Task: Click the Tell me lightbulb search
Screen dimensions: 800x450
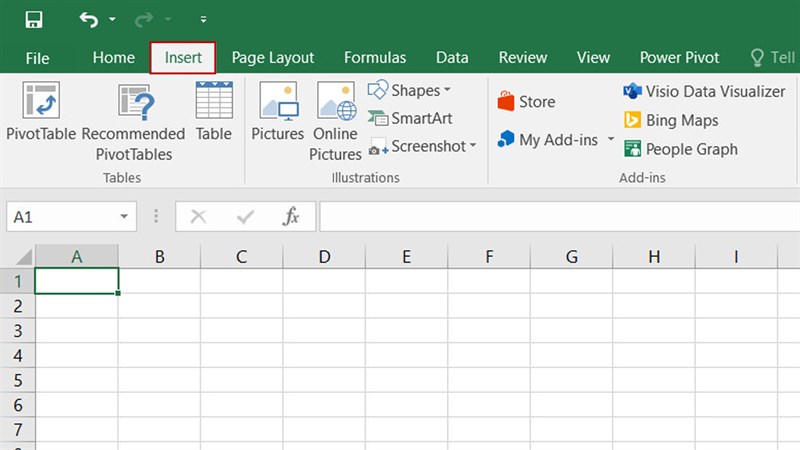Action: [772, 58]
